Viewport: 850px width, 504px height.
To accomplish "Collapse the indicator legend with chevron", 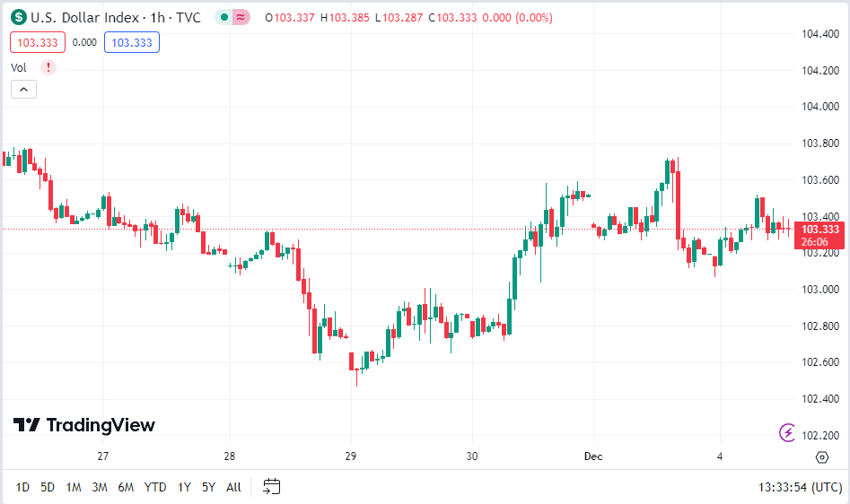I will click(x=24, y=90).
